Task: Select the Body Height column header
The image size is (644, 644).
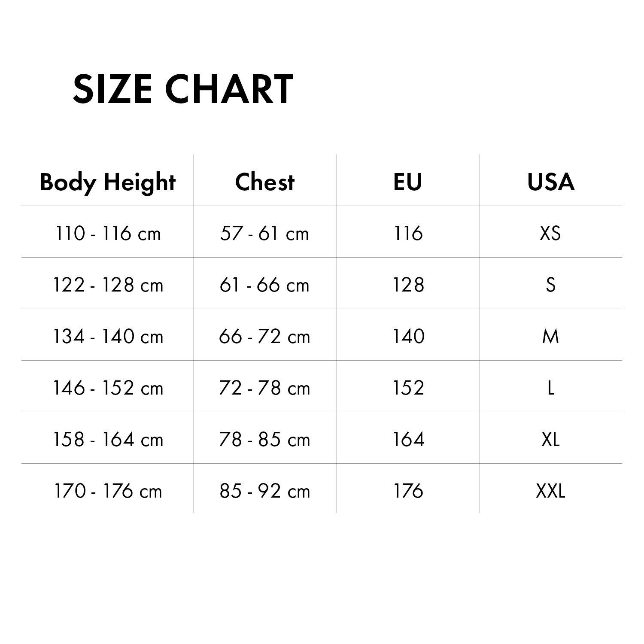Action: pyautogui.click(x=108, y=182)
